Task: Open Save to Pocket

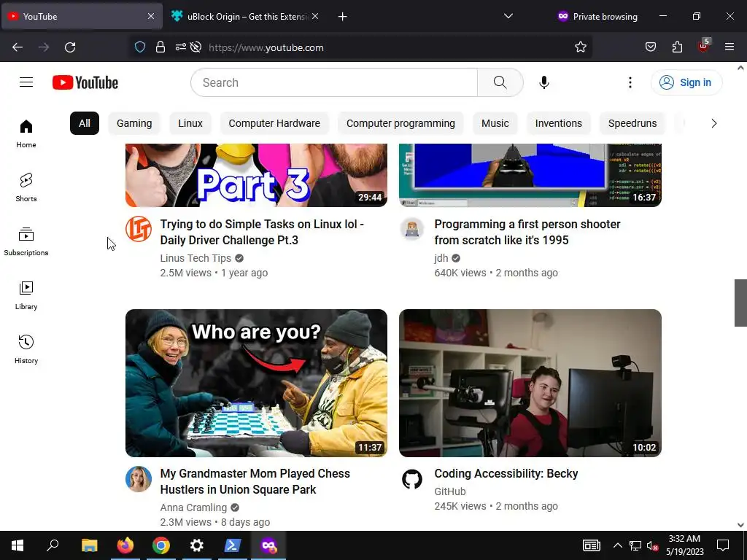Action: tap(650, 47)
